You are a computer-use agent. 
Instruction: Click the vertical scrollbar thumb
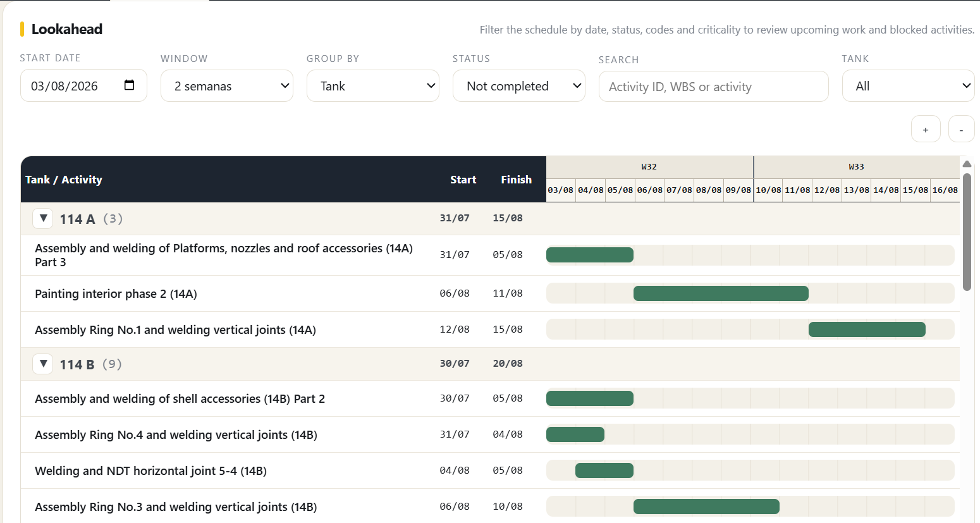click(x=967, y=231)
